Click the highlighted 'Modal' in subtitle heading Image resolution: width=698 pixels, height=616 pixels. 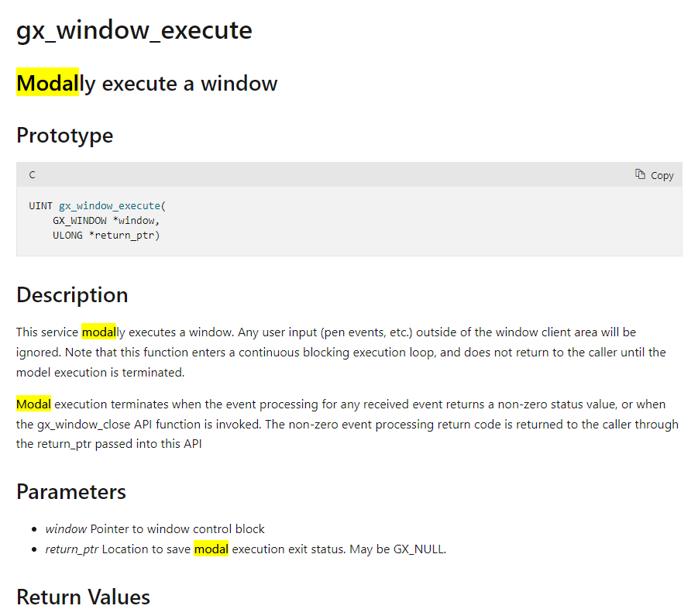click(47, 83)
